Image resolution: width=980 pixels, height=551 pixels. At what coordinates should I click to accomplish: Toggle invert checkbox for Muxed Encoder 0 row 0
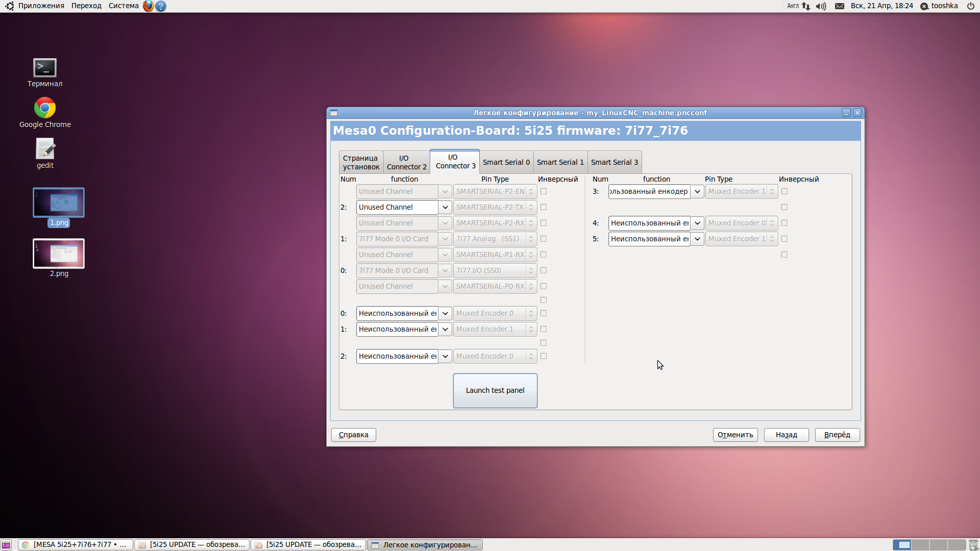click(x=544, y=313)
